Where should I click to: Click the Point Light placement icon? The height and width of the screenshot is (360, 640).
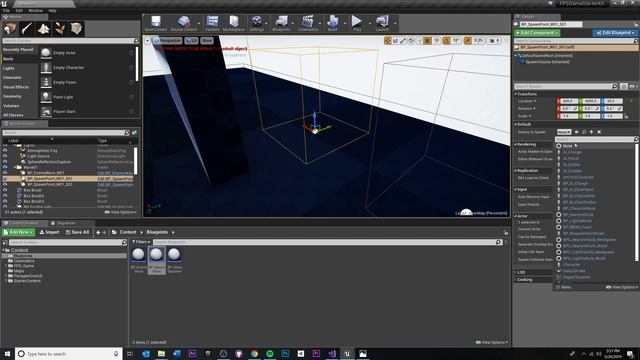coord(46,97)
